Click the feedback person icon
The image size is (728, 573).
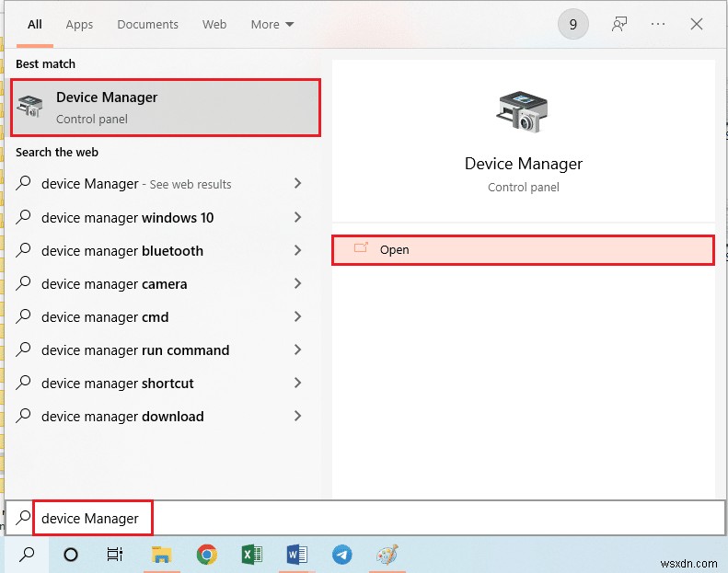pos(619,24)
